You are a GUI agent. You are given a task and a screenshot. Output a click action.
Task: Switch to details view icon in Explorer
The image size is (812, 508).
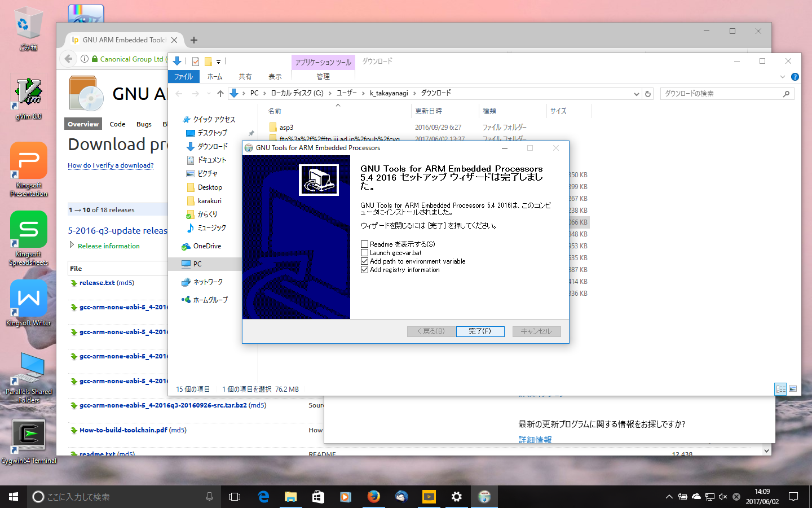pyautogui.click(x=780, y=389)
